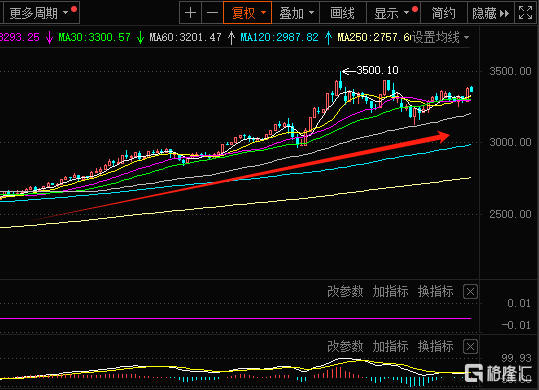539x390 pixels.
Task: Select the 画线 drawing tool
Action: pos(343,13)
